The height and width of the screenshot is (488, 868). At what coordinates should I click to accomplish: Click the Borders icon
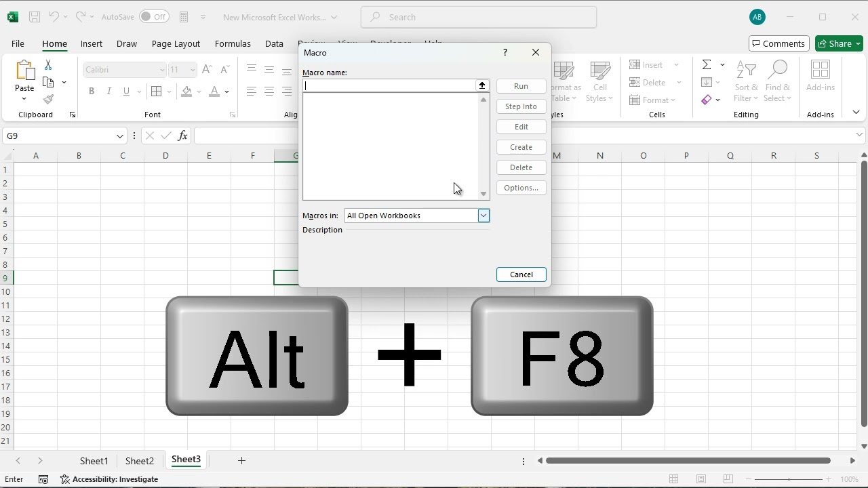157,91
